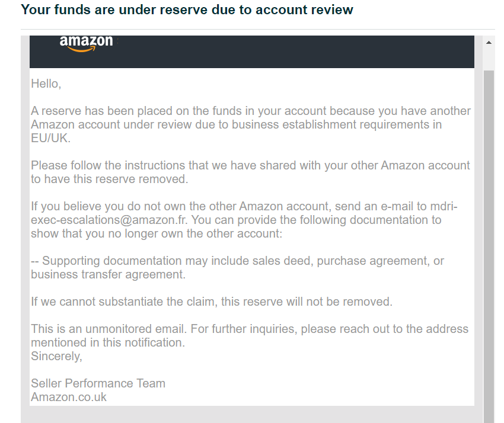Click gray area below the email body
The height and width of the screenshot is (423, 504).
tap(252, 414)
